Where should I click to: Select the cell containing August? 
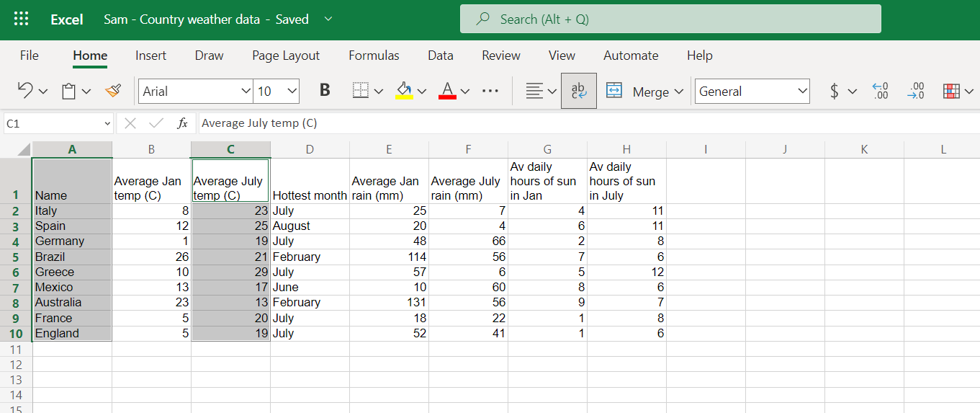click(x=310, y=226)
